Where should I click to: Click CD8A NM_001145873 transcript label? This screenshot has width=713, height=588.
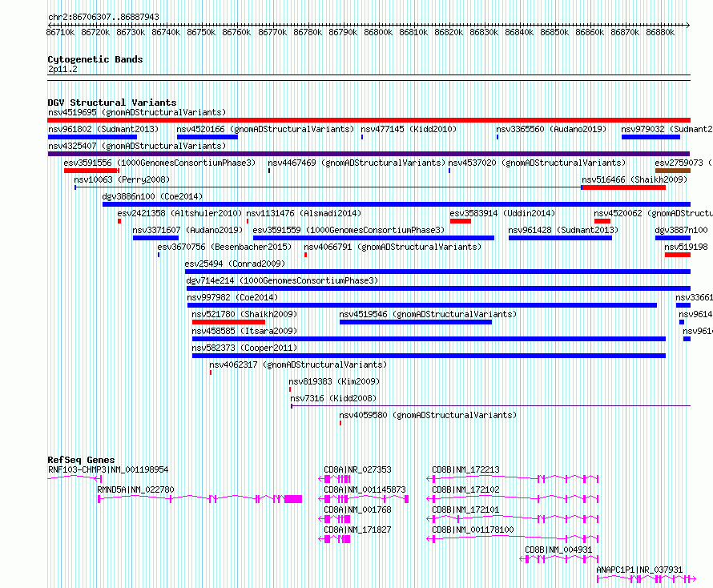pyautogui.click(x=365, y=489)
